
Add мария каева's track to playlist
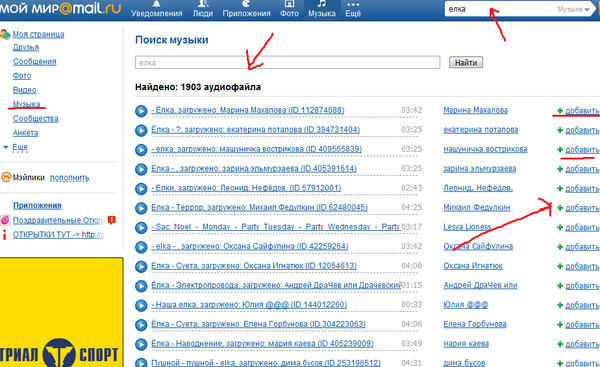click(578, 344)
